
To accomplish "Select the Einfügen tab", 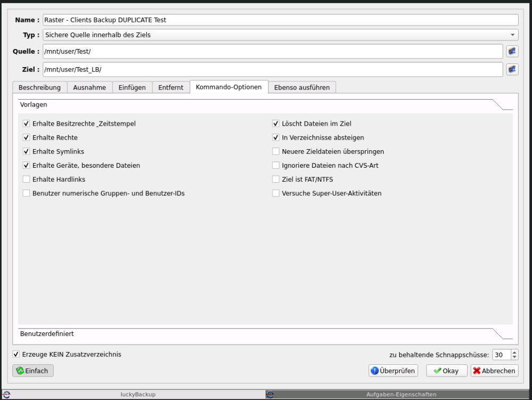I will point(132,87).
